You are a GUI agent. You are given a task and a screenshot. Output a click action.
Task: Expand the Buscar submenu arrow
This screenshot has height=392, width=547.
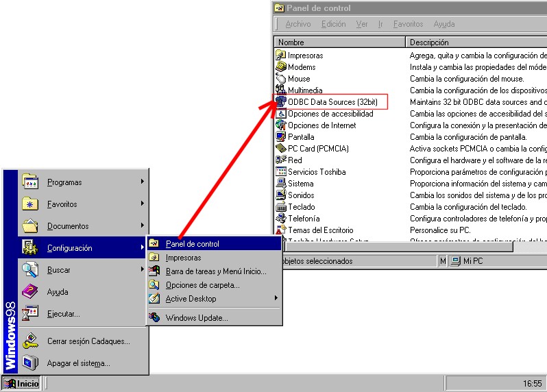pyautogui.click(x=143, y=269)
